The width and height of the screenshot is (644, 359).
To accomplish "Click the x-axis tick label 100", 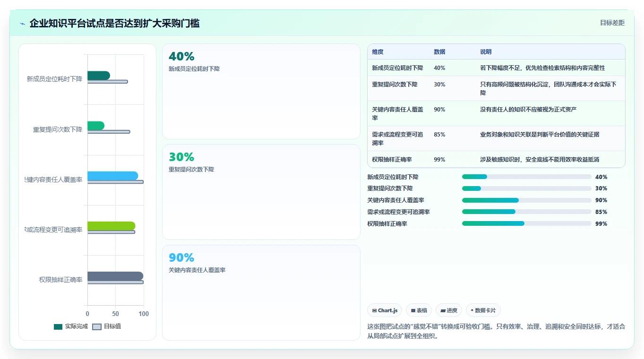I will coord(144,314).
